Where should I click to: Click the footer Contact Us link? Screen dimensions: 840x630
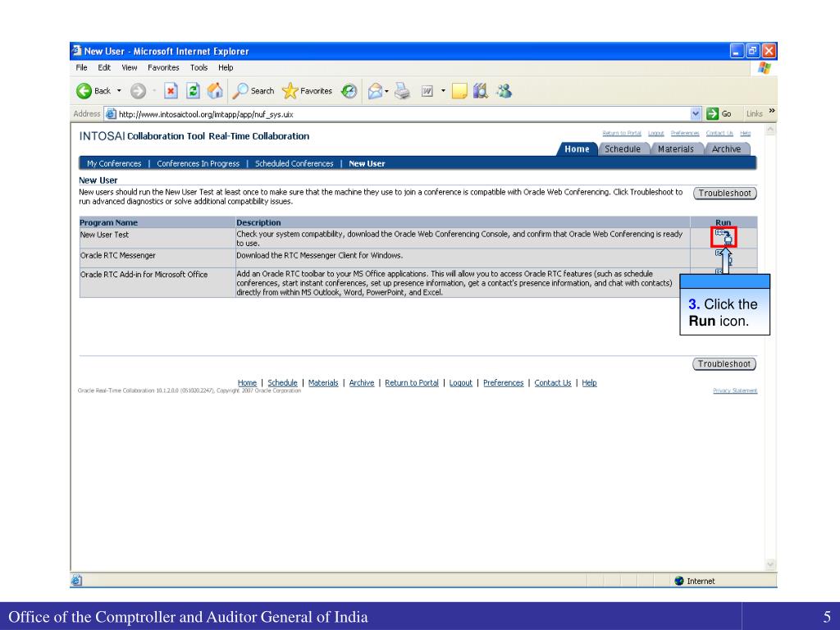click(x=553, y=382)
